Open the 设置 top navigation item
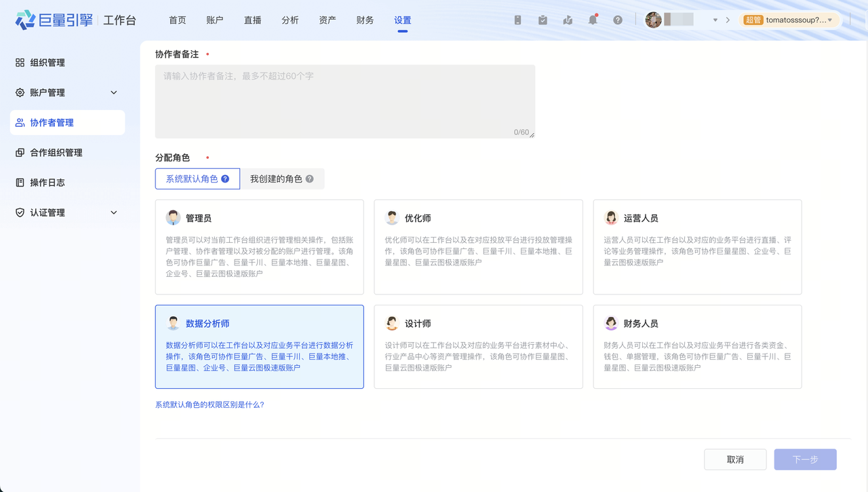 (x=403, y=20)
